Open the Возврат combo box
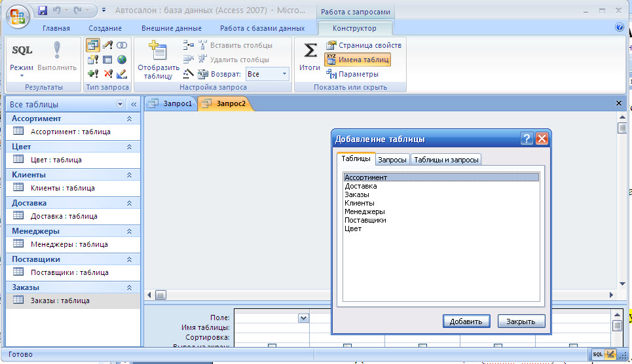The height and width of the screenshot is (364, 632). coord(268,74)
